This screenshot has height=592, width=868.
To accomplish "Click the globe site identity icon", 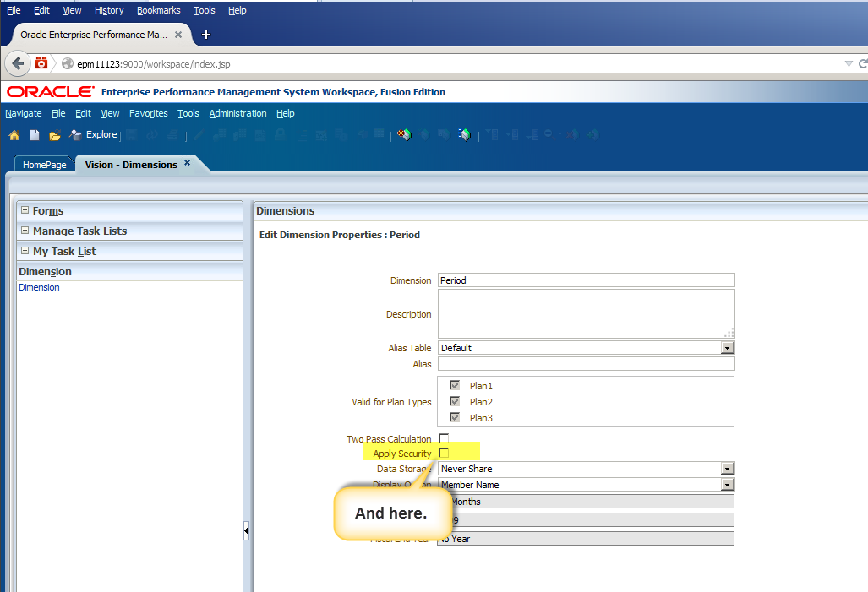I will [68, 63].
